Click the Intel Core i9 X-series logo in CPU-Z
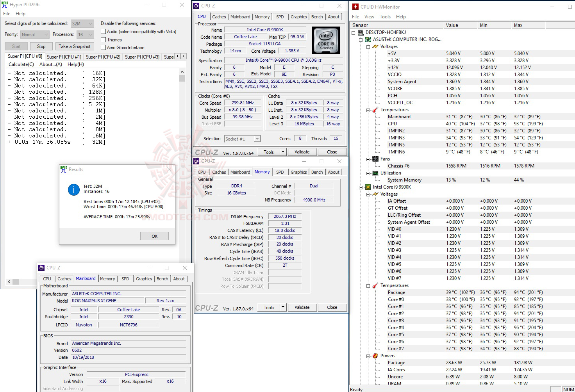 point(326,40)
